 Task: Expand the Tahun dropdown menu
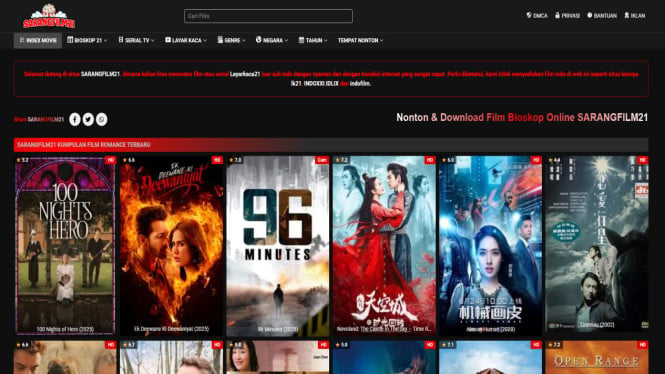pos(313,40)
